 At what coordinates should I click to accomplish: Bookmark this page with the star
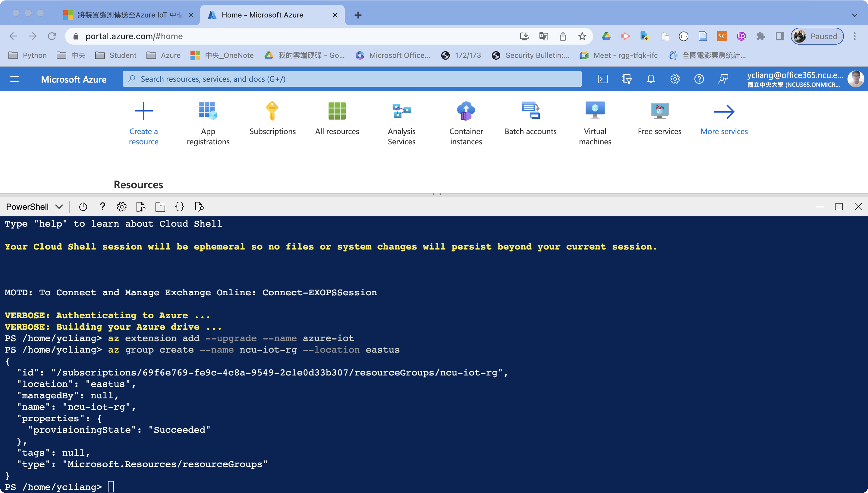582,36
